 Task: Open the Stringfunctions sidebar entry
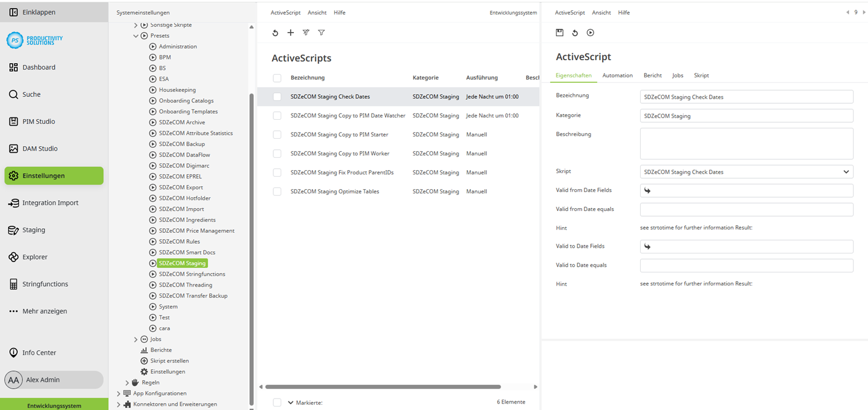point(44,284)
